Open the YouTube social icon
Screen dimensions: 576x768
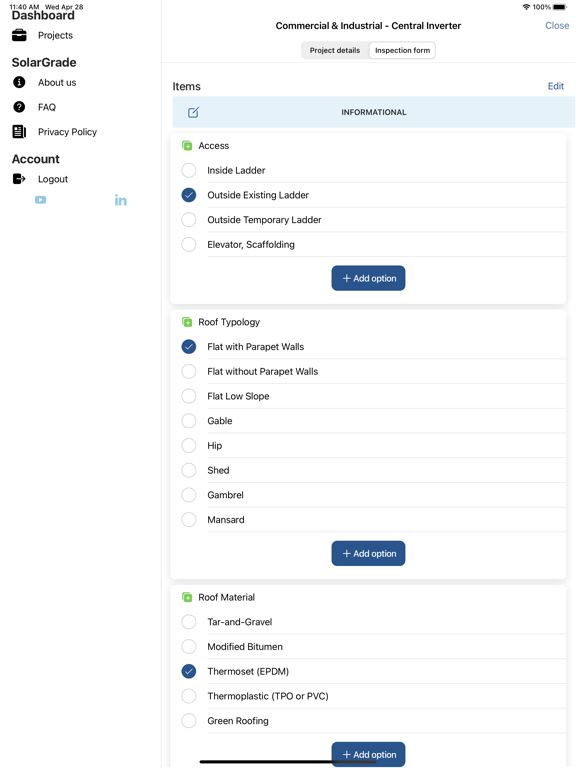pos(41,200)
